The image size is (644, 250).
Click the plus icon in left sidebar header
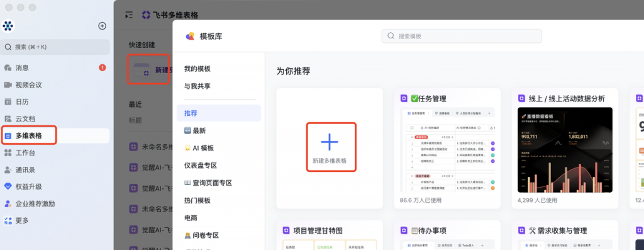[103, 26]
